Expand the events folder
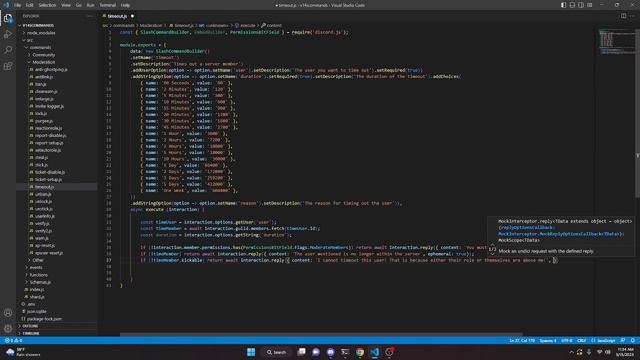This screenshot has height=360, width=640. coord(36,267)
